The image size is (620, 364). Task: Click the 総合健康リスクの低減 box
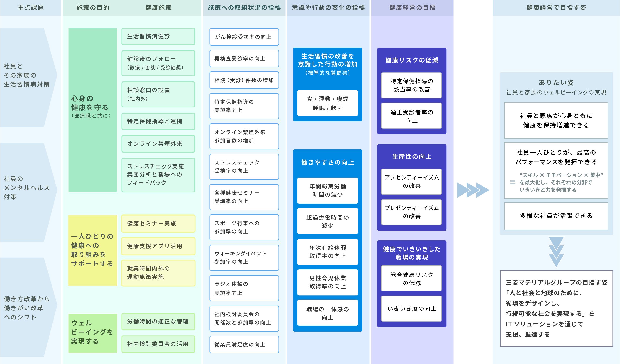(x=412, y=278)
